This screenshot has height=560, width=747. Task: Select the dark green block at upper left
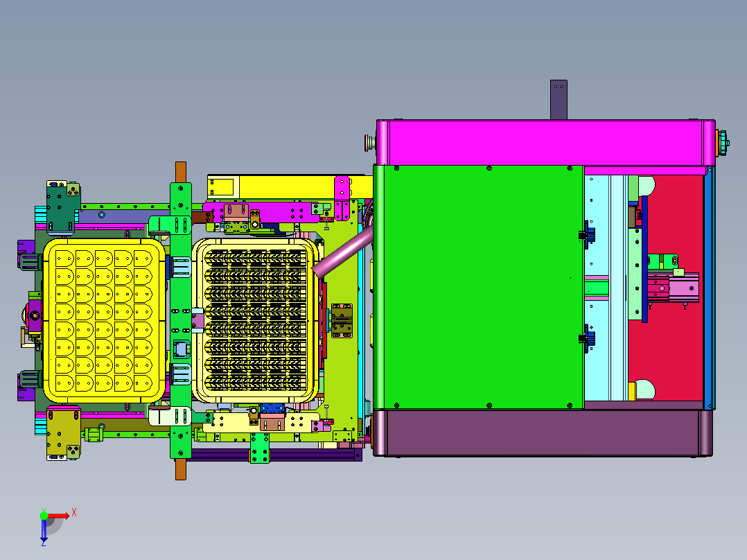[62, 208]
